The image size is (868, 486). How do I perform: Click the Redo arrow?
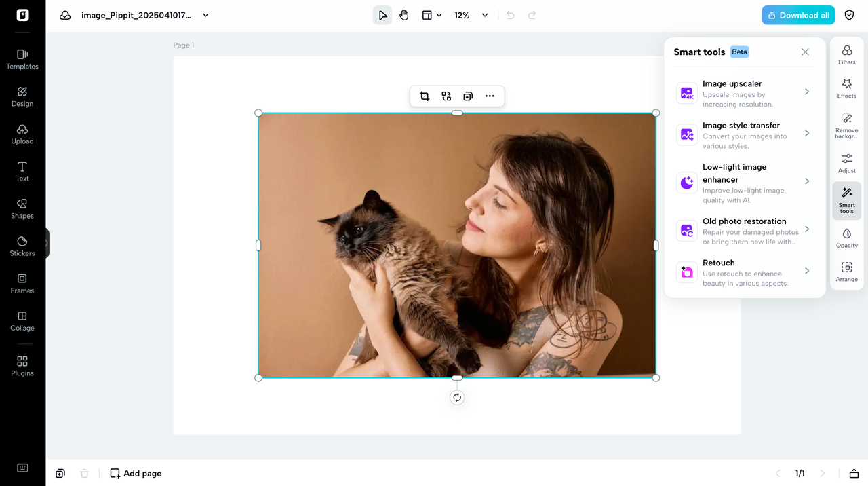(x=532, y=15)
